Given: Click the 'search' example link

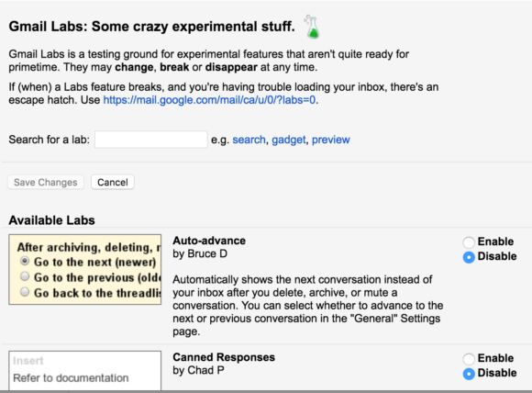Looking at the screenshot, I should pyautogui.click(x=249, y=140).
